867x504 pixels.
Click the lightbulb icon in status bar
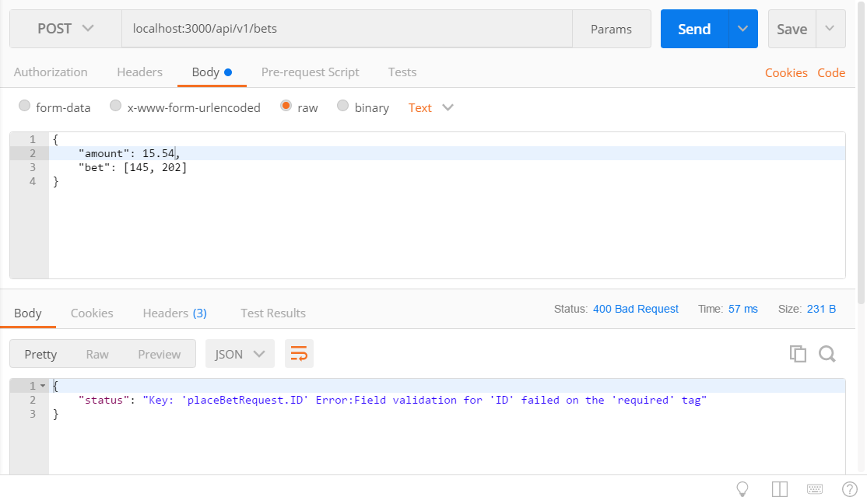point(742,489)
